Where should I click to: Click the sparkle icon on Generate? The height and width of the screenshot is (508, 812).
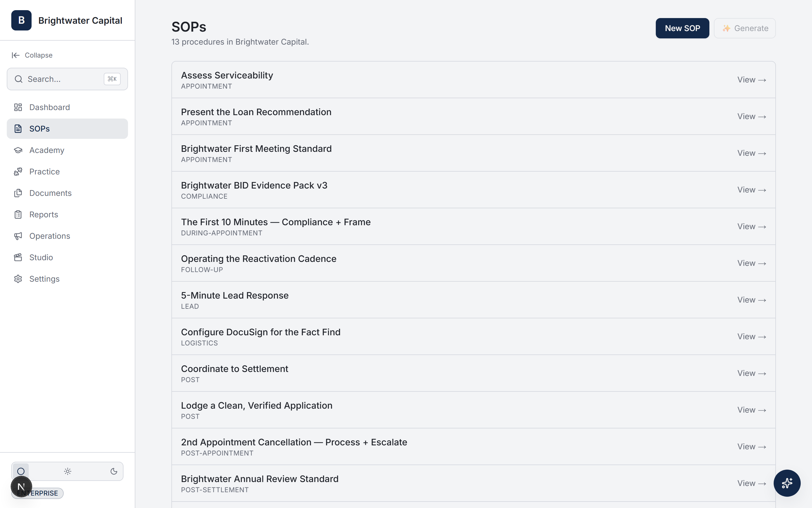[x=726, y=28]
